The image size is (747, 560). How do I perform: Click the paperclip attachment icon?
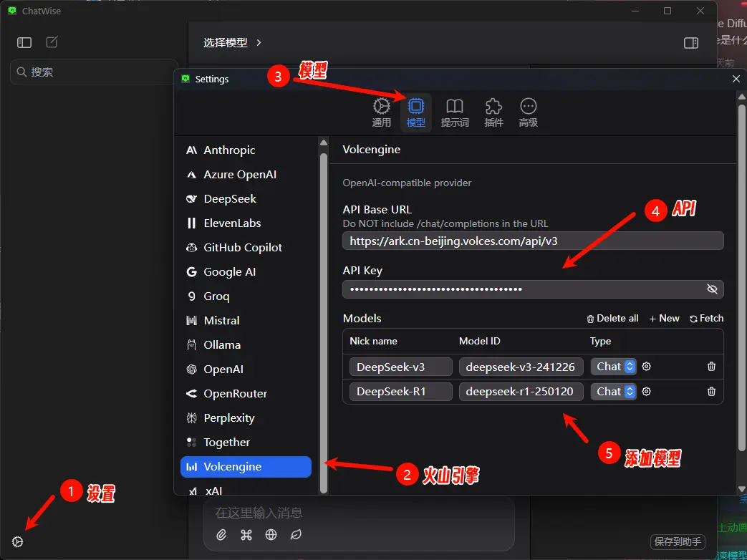[x=222, y=534]
